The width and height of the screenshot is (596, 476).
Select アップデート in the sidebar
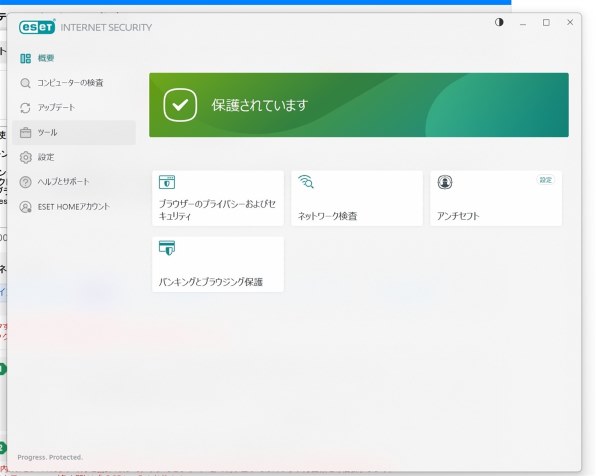click(74, 108)
